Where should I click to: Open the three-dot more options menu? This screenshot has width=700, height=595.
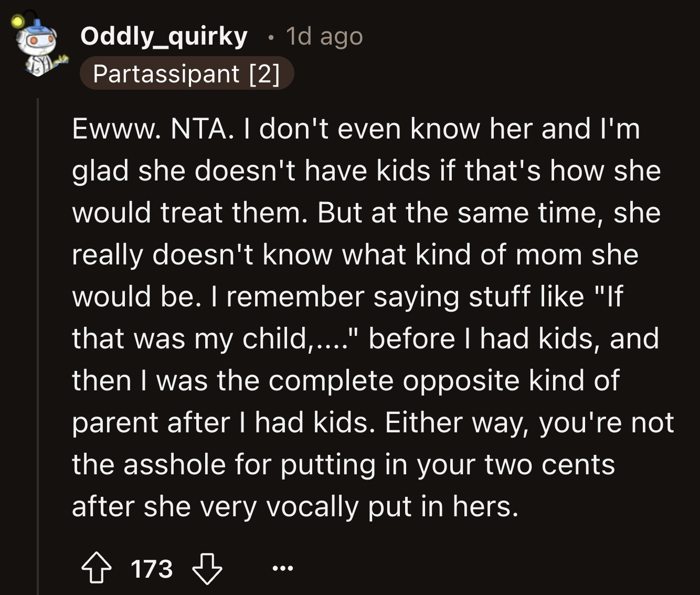tap(283, 568)
